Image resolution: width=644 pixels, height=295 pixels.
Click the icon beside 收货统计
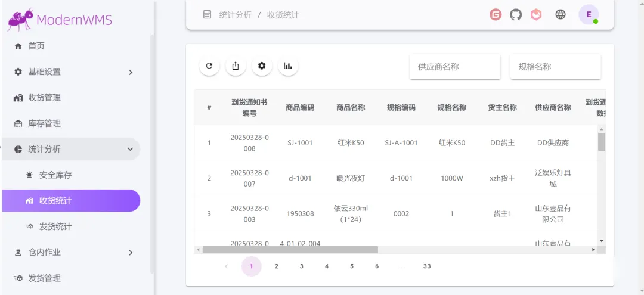click(29, 201)
